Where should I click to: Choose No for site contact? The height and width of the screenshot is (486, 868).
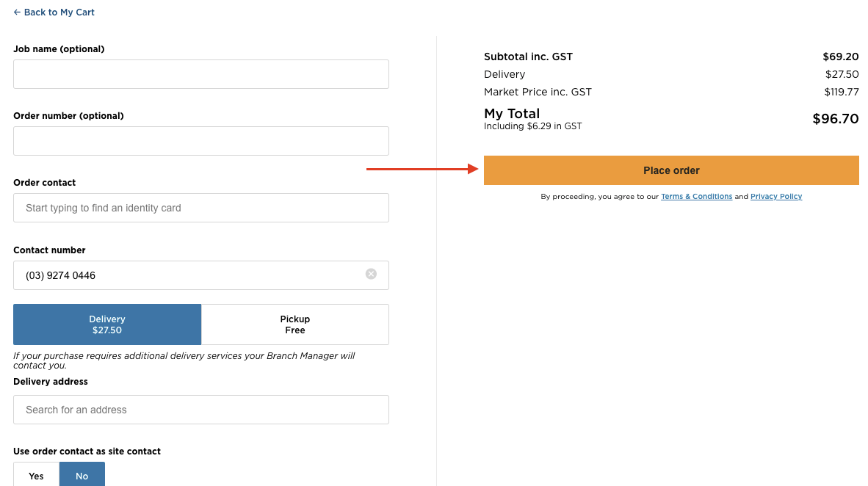coord(82,476)
